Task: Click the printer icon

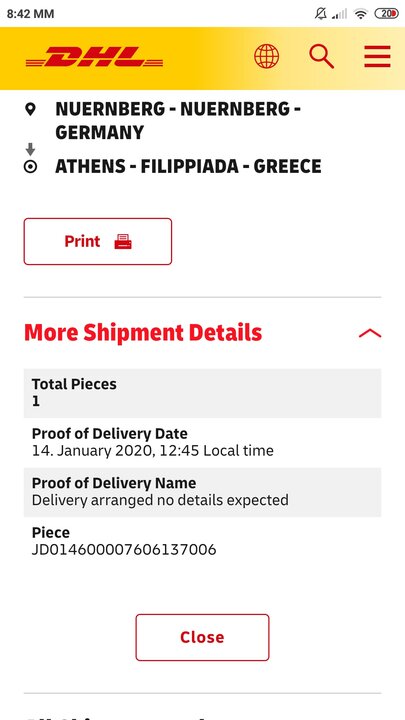Action: 123,242
